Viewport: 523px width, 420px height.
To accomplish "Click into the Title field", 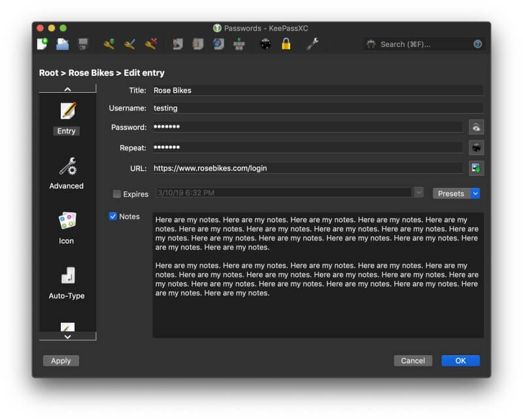I will [318, 90].
